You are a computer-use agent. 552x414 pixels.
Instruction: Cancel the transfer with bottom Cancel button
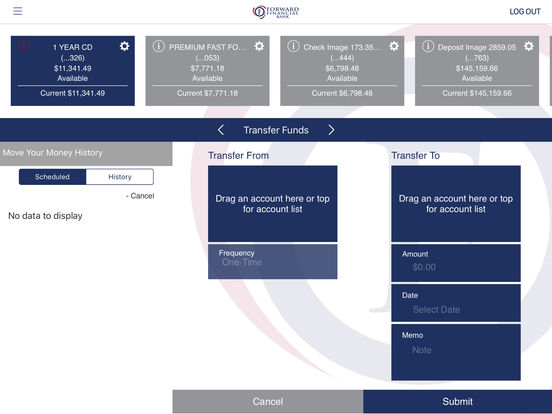(268, 401)
